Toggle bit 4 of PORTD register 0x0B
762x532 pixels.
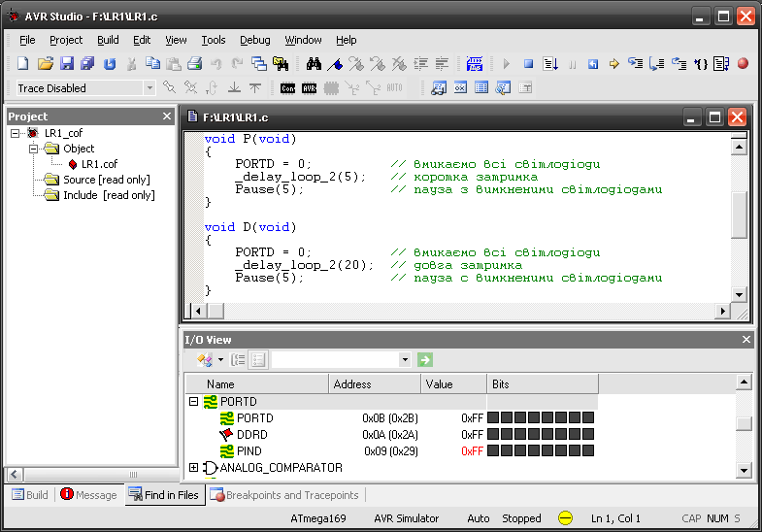click(x=534, y=417)
